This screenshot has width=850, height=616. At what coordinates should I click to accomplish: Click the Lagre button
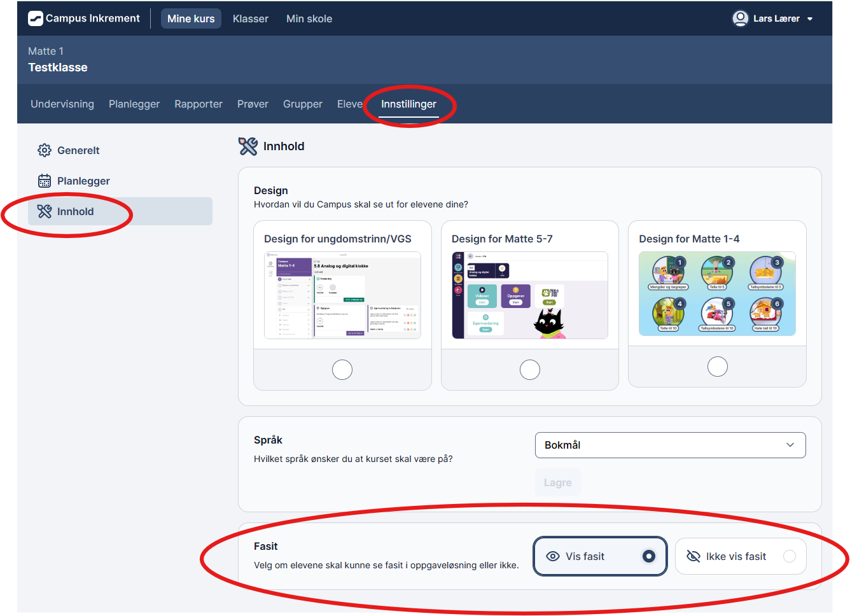[x=558, y=482]
